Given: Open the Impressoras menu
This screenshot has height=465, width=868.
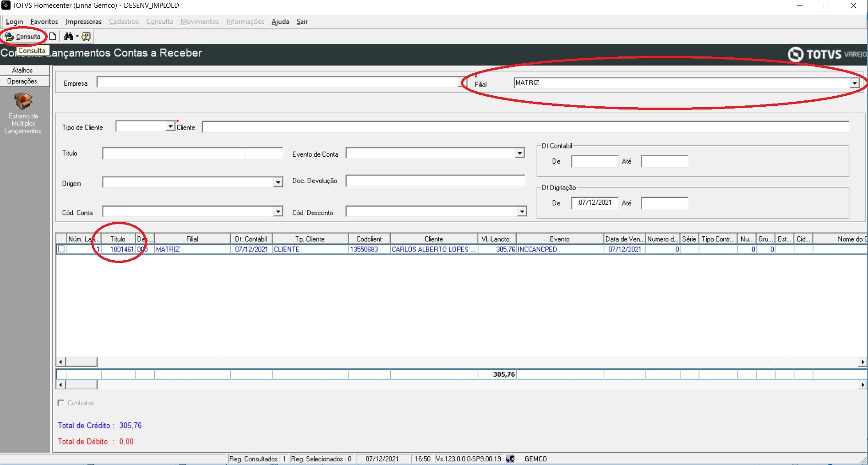Looking at the screenshot, I should pyautogui.click(x=83, y=22).
